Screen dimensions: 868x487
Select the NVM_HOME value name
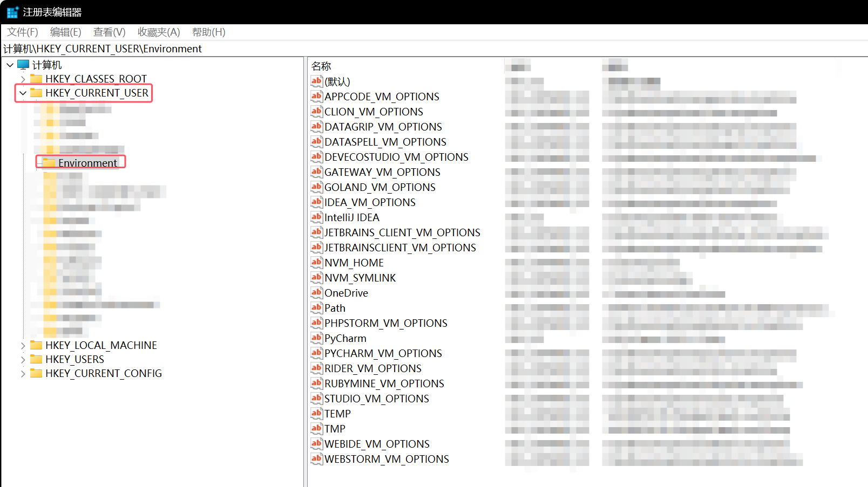(x=354, y=263)
